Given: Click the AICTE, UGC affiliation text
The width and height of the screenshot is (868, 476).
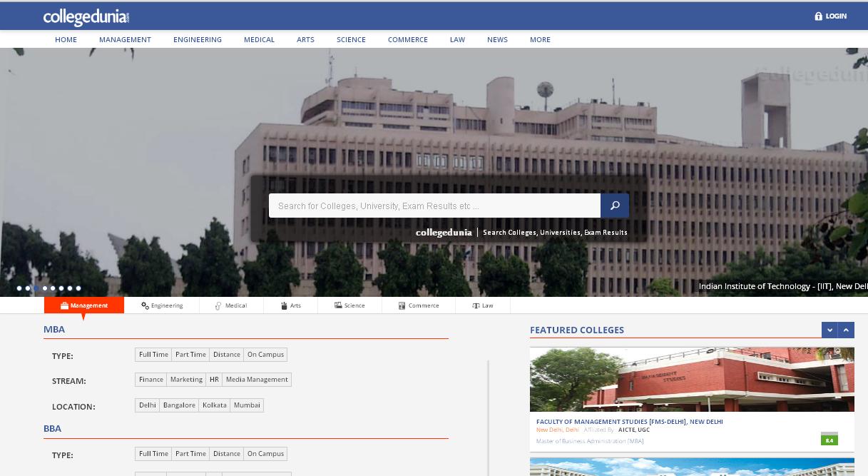Looking at the screenshot, I should [x=633, y=430].
